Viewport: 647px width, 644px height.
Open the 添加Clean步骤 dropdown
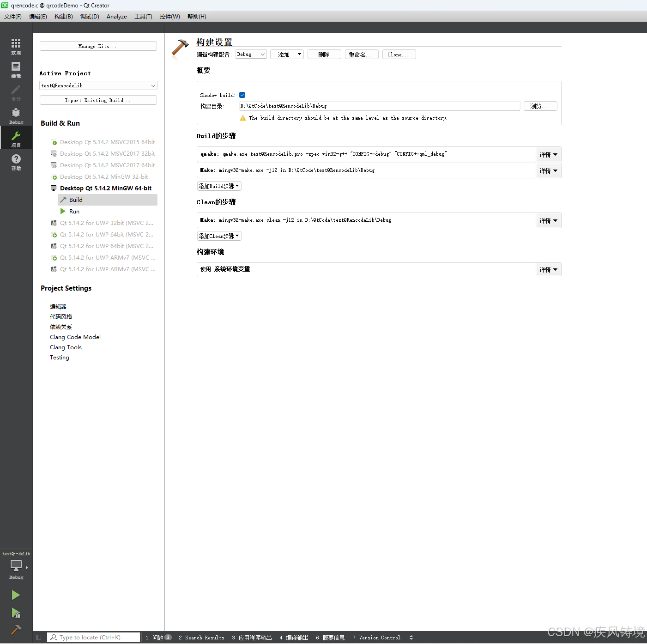(x=219, y=236)
